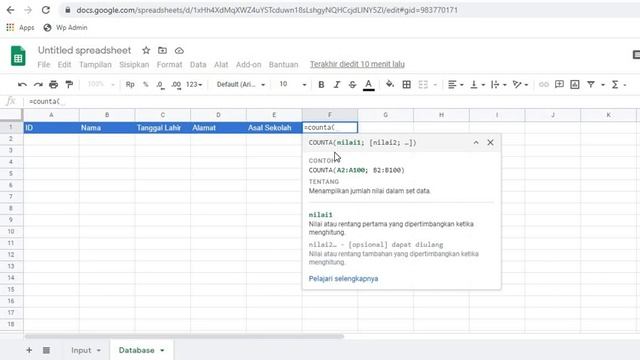Switch to the Input sheet tab
640x360 pixels.
coord(81,350)
